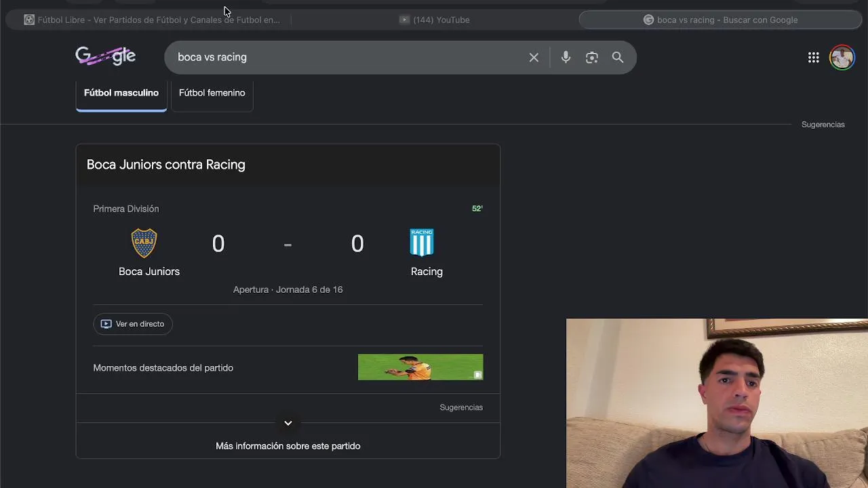Open the Google apps grid
Screen dimensions: 868x488
pyautogui.click(x=814, y=58)
